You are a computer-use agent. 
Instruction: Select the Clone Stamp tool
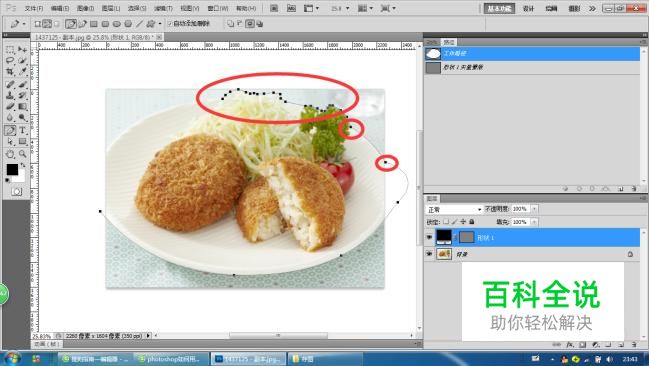coord(10,95)
